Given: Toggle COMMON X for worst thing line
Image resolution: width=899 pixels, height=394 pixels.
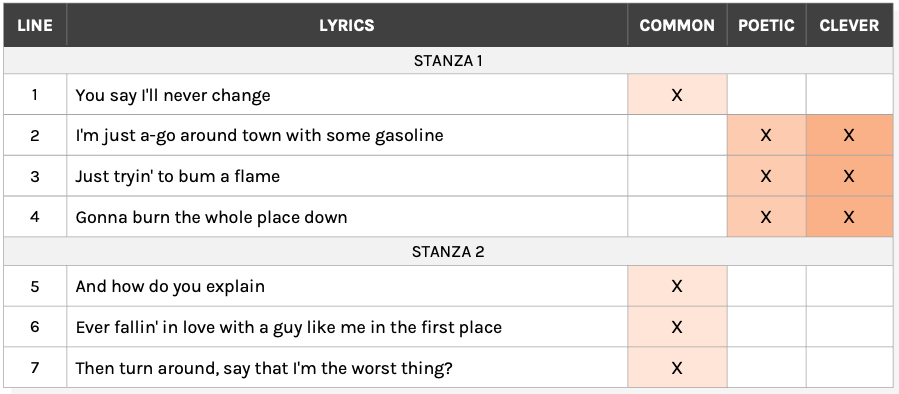Looking at the screenshot, I should click(x=677, y=368).
